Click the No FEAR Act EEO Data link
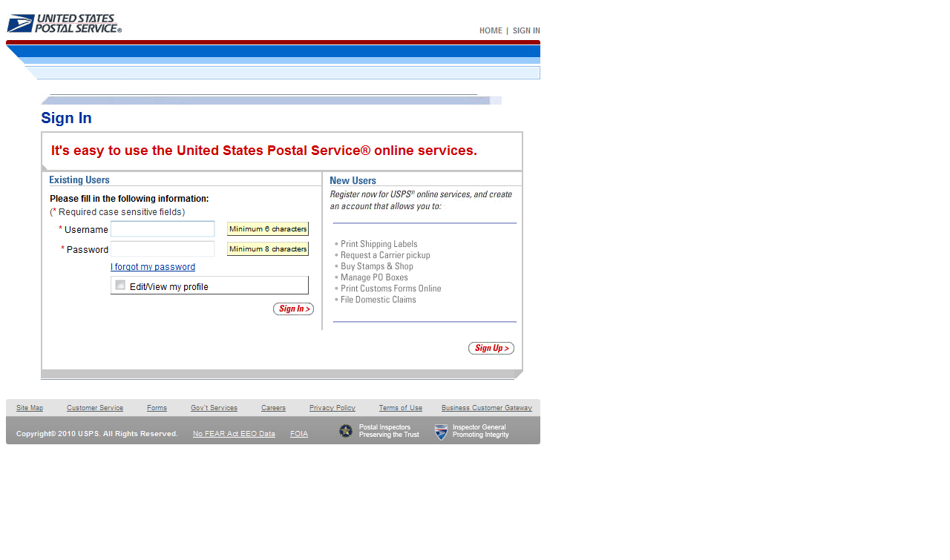 (233, 433)
